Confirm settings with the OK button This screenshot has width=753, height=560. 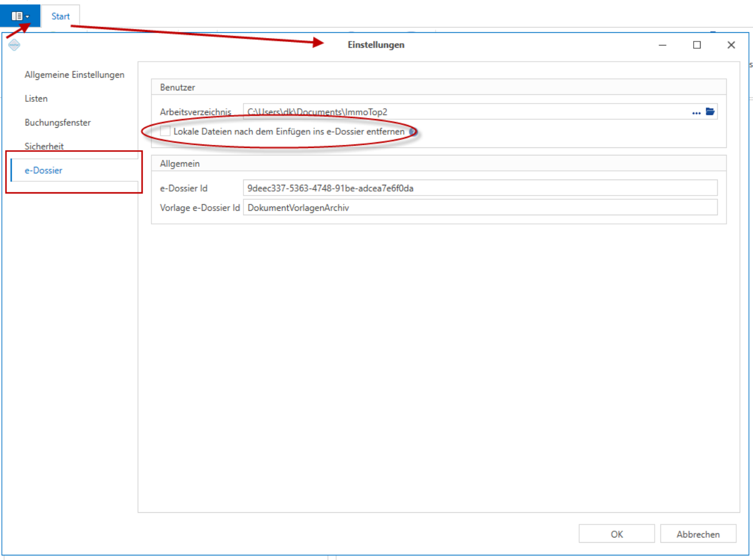617,534
